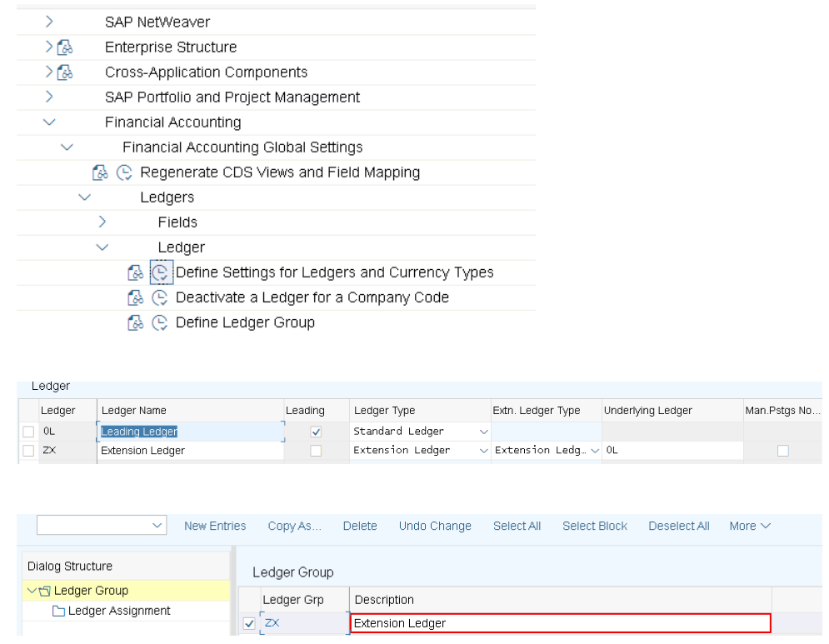The image size is (829, 644).
Task: Click Undo Change in toolbar
Action: [435, 526]
